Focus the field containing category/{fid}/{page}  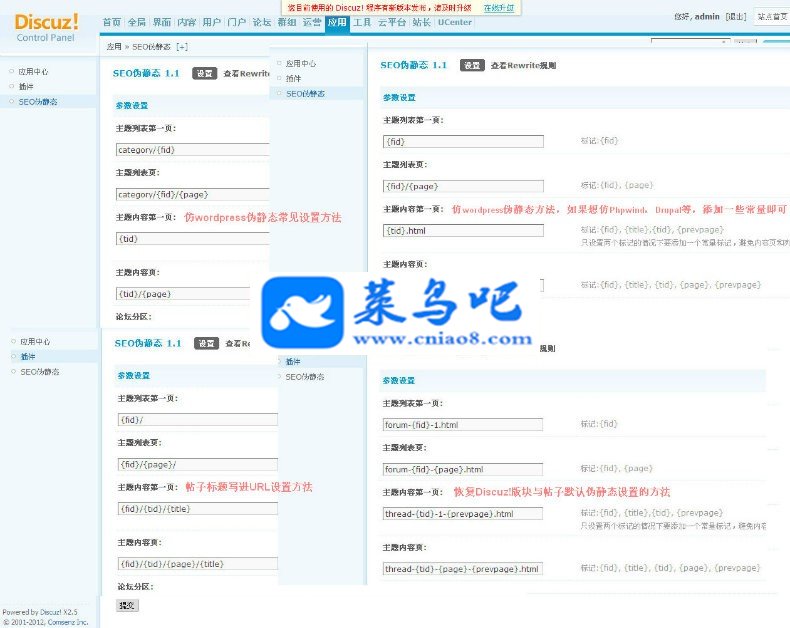tap(192, 194)
